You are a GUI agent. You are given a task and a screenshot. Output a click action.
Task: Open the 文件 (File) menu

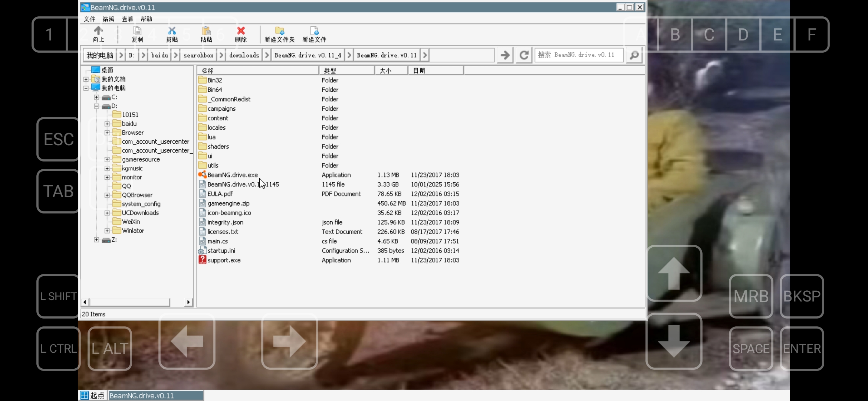(x=89, y=19)
